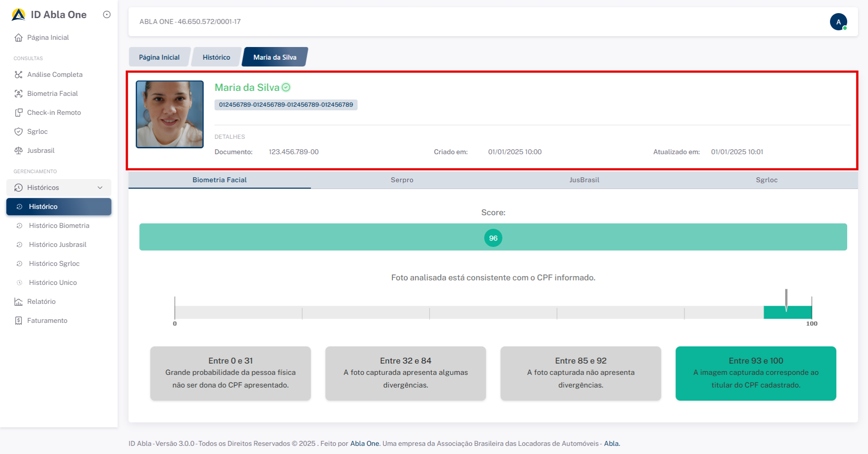This screenshot has height=454, width=868.
Task: Click the Check-in Remoto icon
Action: pyautogui.click(x=19, y=113)
